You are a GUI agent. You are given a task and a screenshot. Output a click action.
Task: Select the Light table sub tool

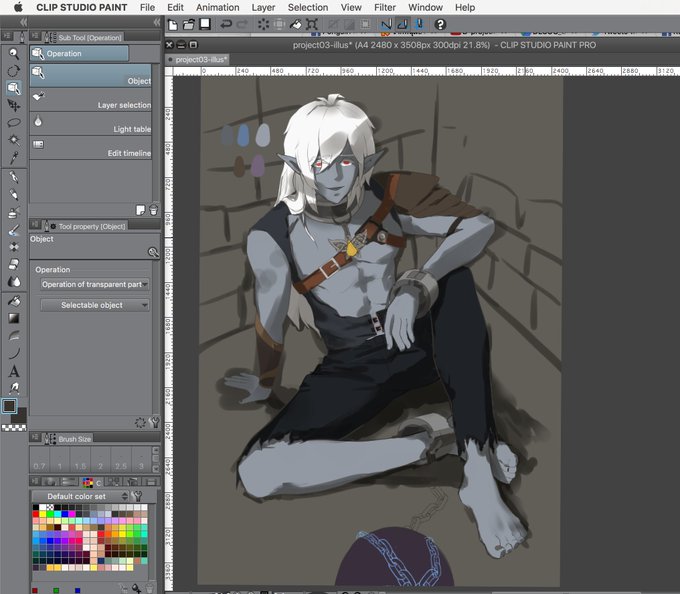91,124
